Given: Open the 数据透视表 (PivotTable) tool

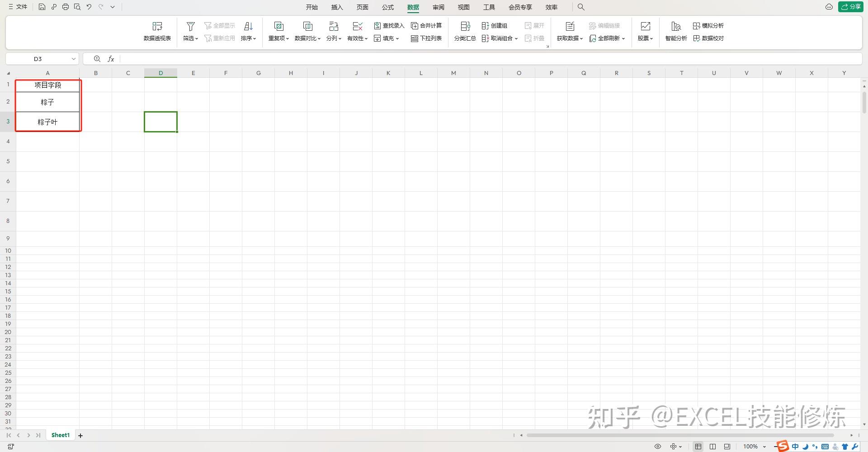Looking at the screenshot, I should 157,31.
